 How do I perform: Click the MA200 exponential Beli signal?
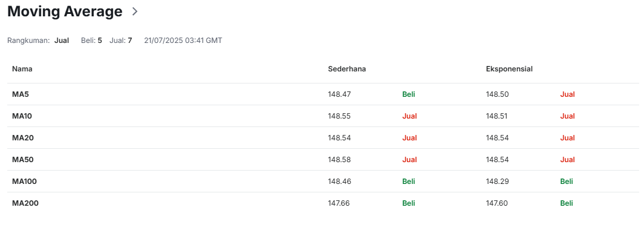pyautogui.click(x=567, y=203)
